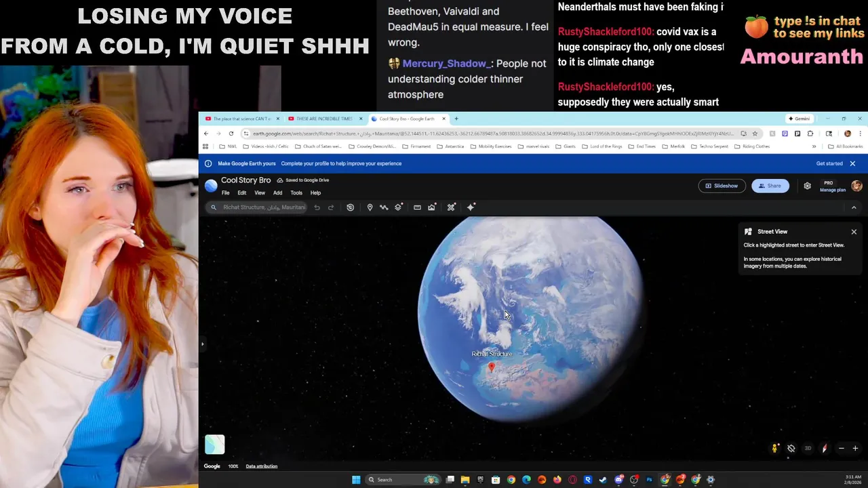Switch to THESE ARE INCREDIBLE TIMES tab
Image resolution: width=868 pixels, height=488 pixels.
325,119
